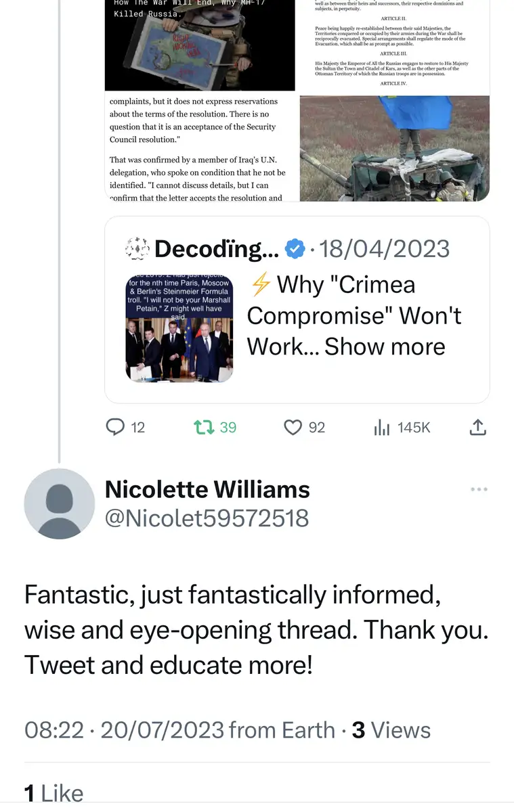Open the tank with flag photo
514x812 pixels.
coord(394,148)
